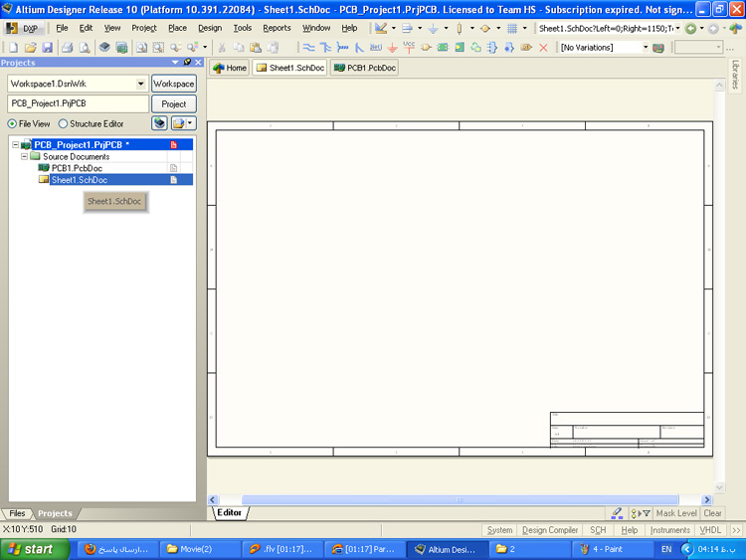Click the horizontal scrollbar under the schematic
The width and height of the screenshot is (746, 560).
(x=459, y=499)
